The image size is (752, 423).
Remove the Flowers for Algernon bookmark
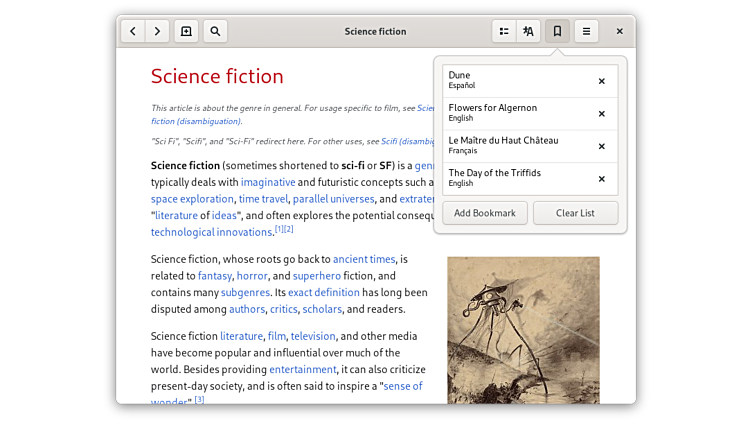point(601,114)
